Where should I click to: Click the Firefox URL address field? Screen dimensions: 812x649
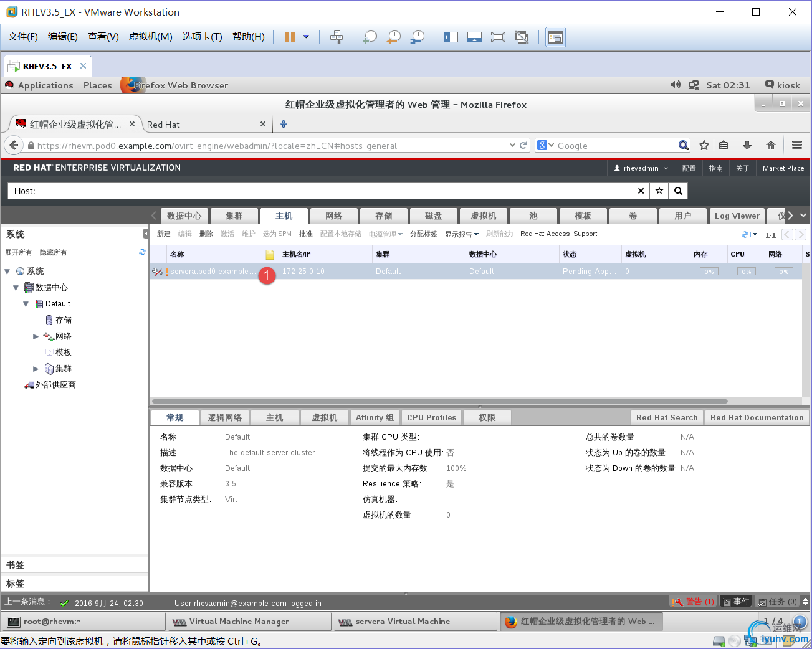(x=268, y=146)
